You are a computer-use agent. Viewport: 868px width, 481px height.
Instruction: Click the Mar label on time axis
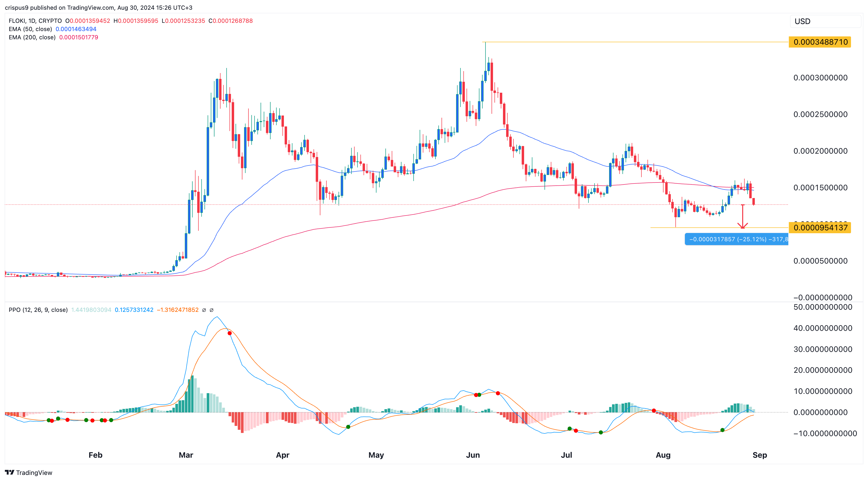[x=186, y=455]
